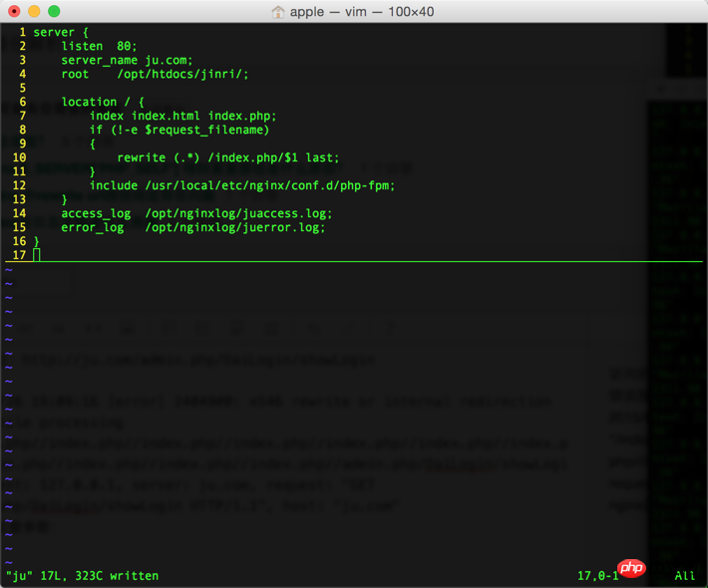The image size is (708, 588).
Task: Click the opening brace on line 9
Action: pyautogui.click(x=93, y=144)
